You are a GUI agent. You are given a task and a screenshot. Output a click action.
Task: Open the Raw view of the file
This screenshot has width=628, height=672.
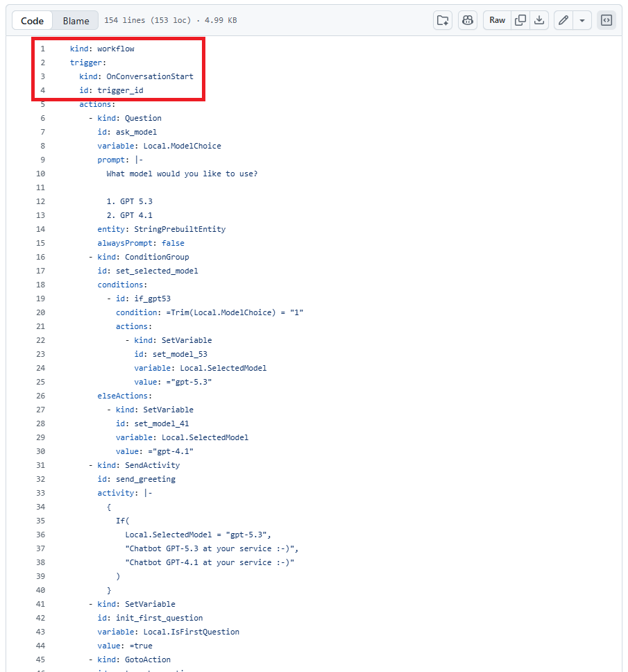[x=498, y=20]
